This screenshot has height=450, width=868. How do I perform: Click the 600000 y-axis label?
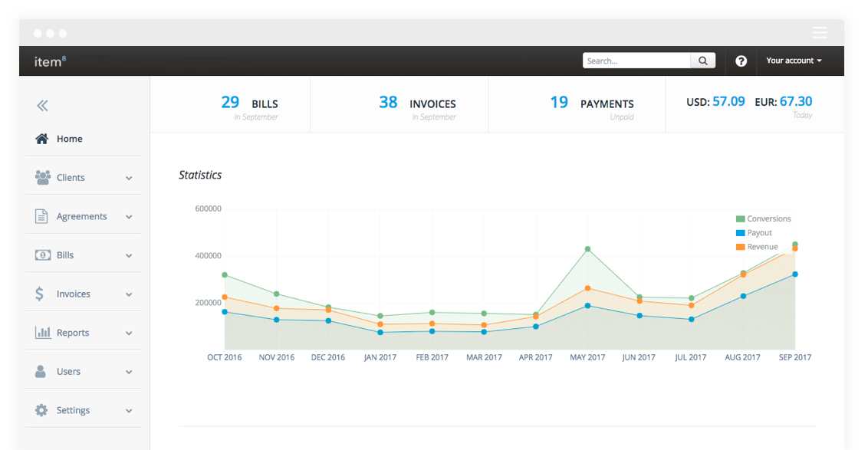208,209
